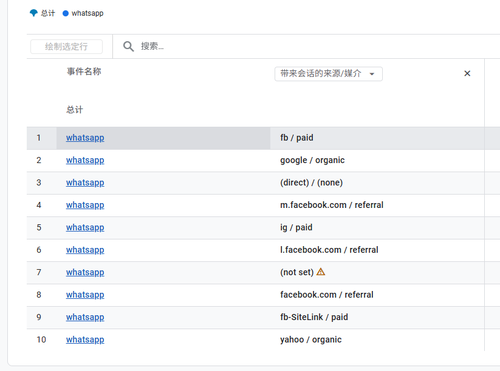Image resolution: width=500 pixels, height=371 pixels.
Task: Open whatsapp link in m.facebook.com / referral row
Action: coord(85,205)
